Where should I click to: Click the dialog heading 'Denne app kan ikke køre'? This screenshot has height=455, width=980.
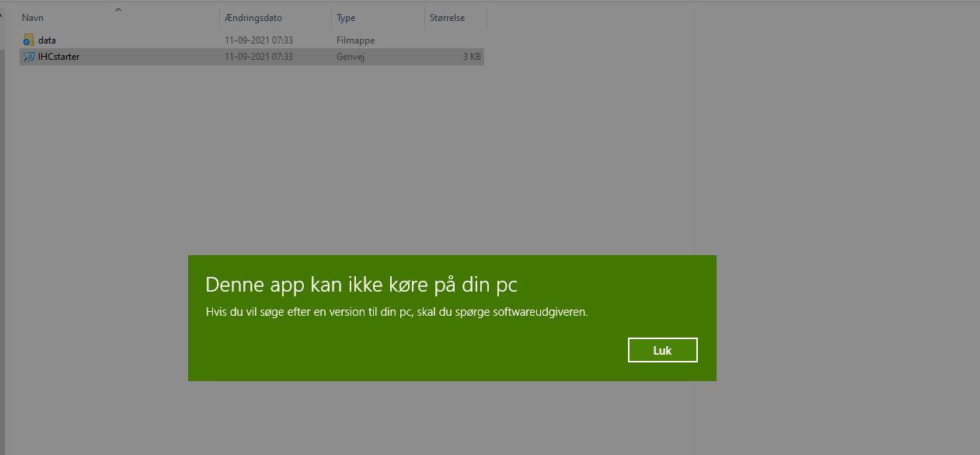361,285
